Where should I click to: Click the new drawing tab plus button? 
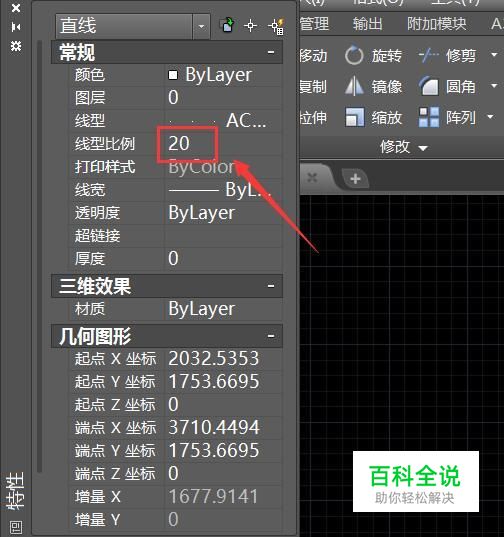[355, 178]
